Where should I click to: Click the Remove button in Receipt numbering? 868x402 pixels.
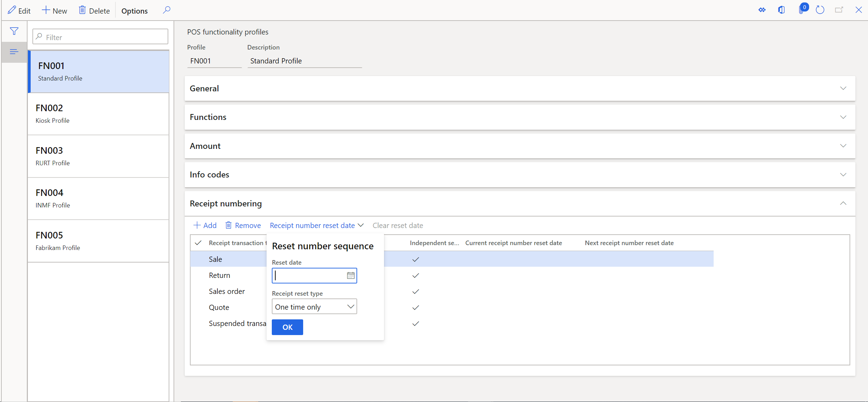click(x=242, y=225)
